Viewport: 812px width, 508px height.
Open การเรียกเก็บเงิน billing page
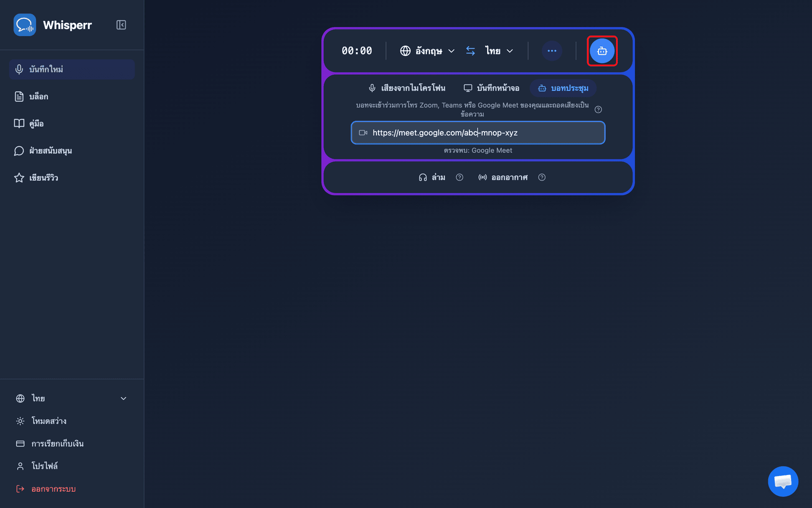(x=72, y=443)
